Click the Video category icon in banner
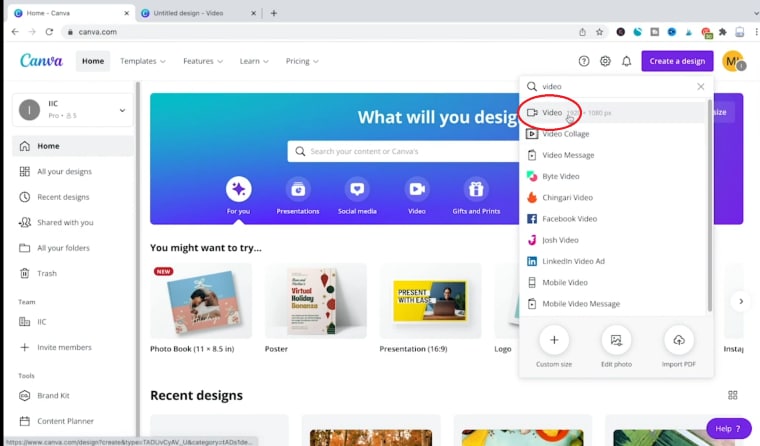Screen dimensions: 760x446 point(417,189)
